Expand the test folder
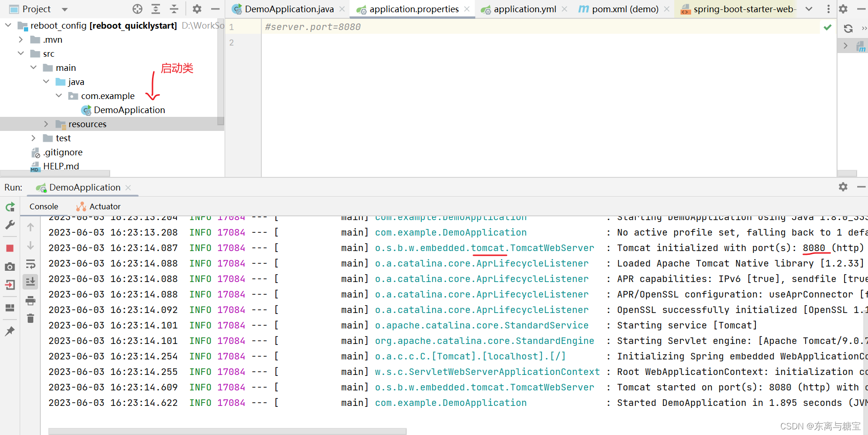 [x=33, y=138]
